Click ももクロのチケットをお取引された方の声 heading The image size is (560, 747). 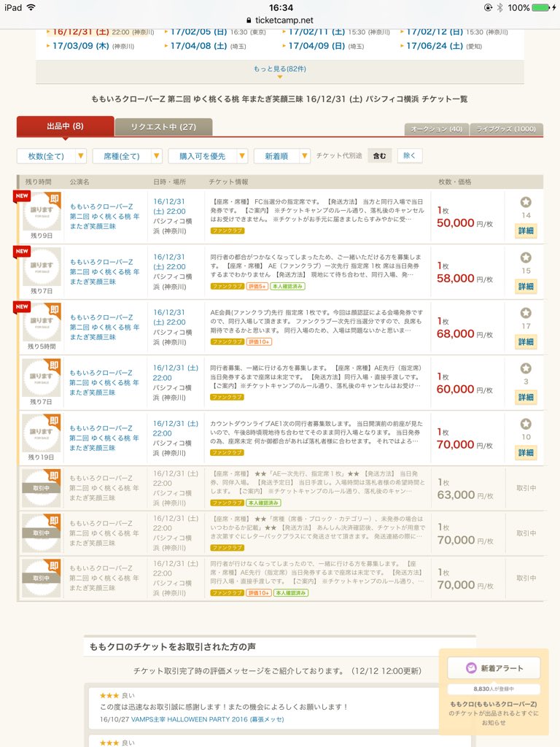click(x=172, y=647)
